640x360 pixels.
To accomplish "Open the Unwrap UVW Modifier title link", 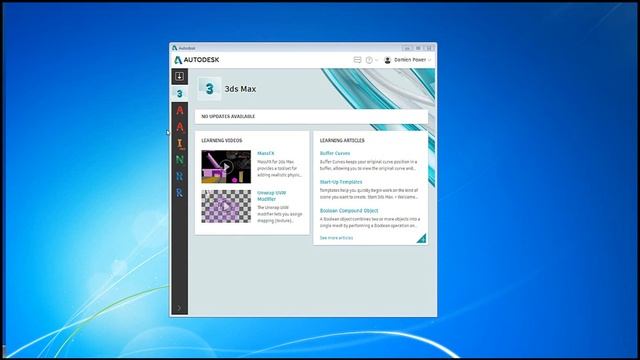I will tap(271, 196).
